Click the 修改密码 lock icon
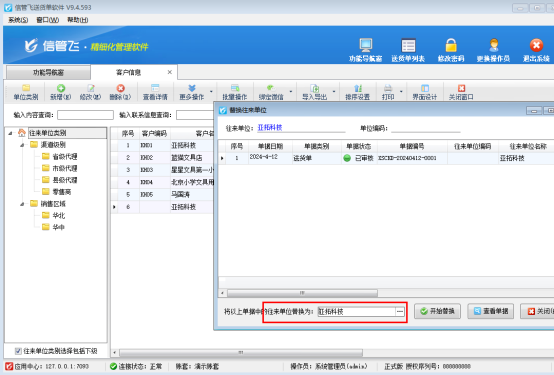This screenshot has height=375, width=554. [x=451, y=45]
